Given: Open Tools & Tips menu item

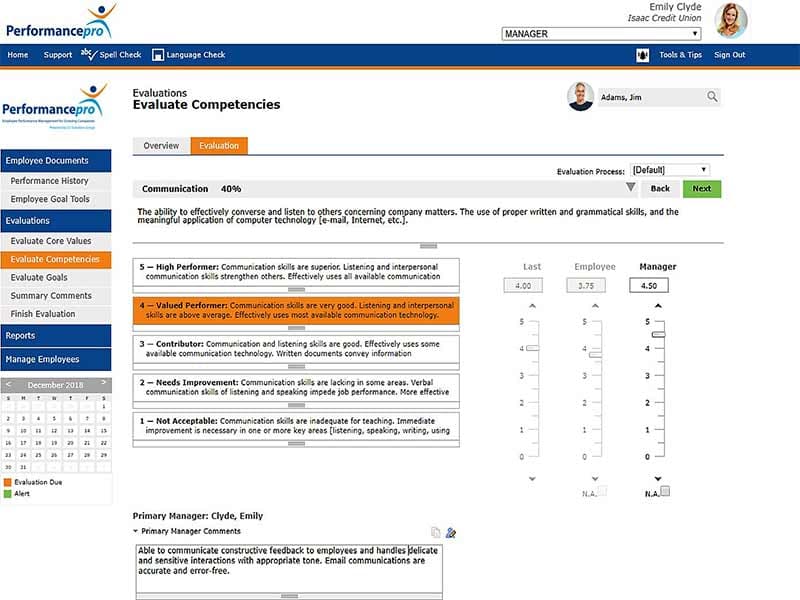Looking at the screenshot, I should click(681, 55).
